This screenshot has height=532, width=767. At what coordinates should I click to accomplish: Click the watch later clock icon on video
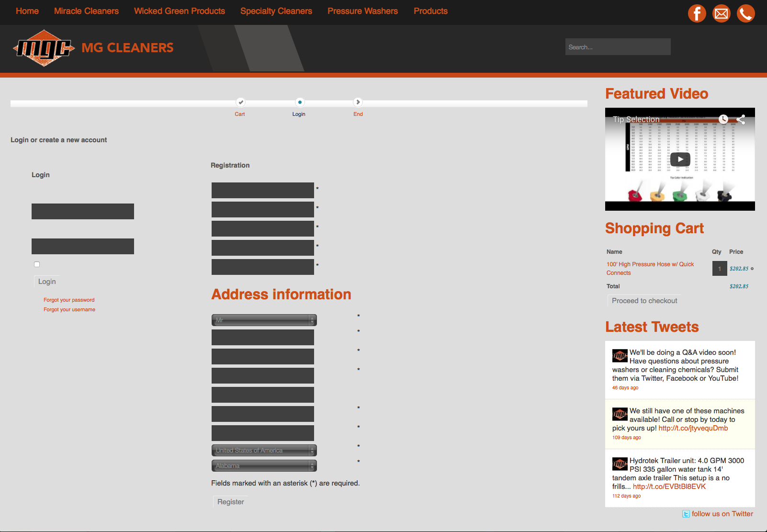point(723,119)
